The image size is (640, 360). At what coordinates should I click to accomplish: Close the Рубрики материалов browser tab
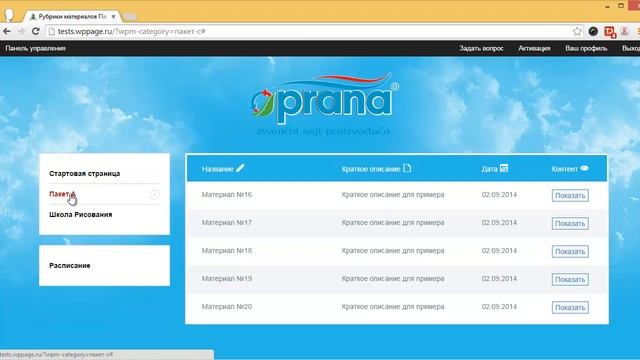coord(113,16)
